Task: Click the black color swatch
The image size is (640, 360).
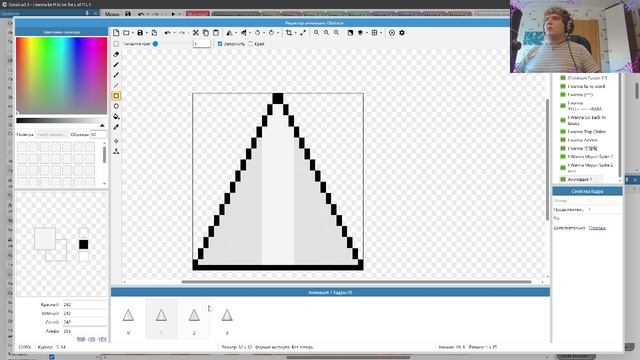Action: coord(83,244)
